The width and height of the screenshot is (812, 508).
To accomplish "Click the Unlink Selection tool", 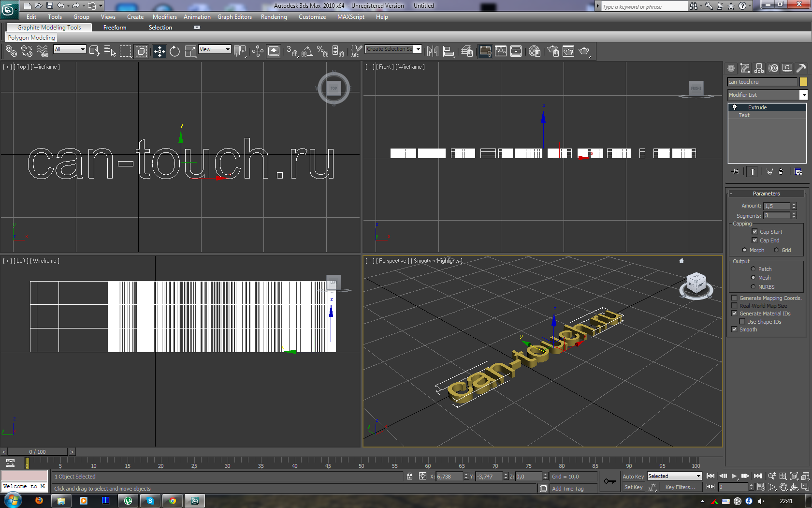I will click(27, 51).
